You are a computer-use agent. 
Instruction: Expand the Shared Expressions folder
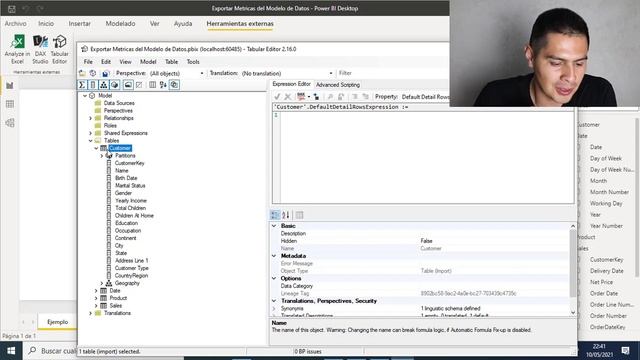point(91,133)
